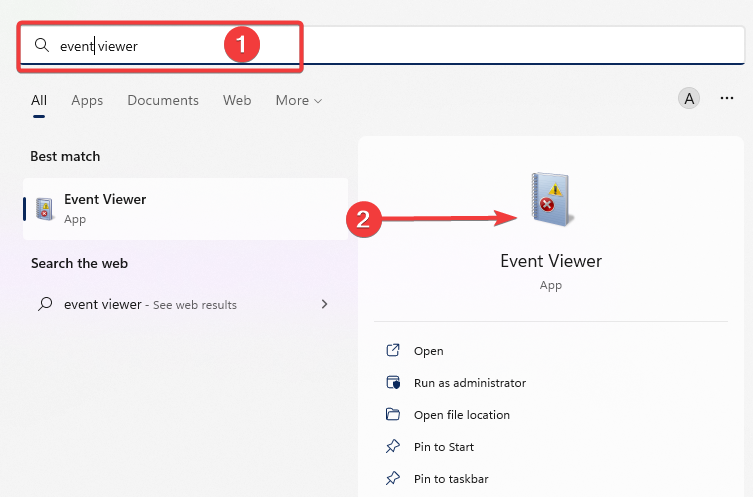Viewport: 753px width, 497px height.
Task: Expand web results chevron arrow
Action: [325, 304]
